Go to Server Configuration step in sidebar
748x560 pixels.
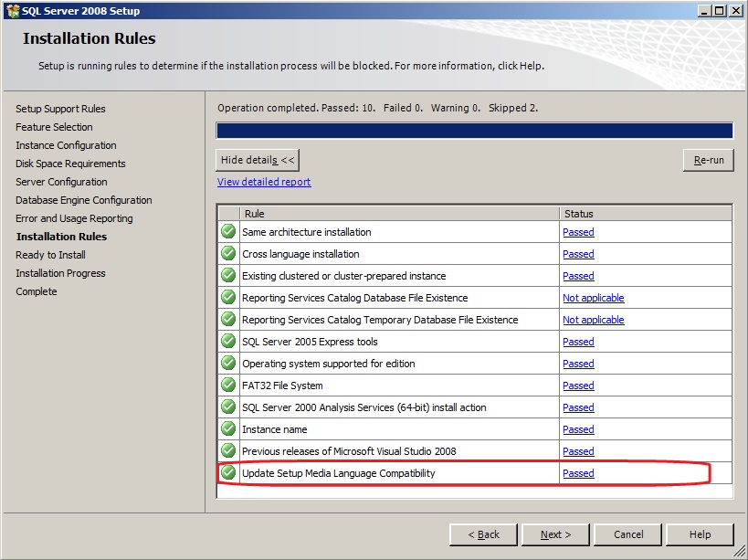tap(61, 182)
